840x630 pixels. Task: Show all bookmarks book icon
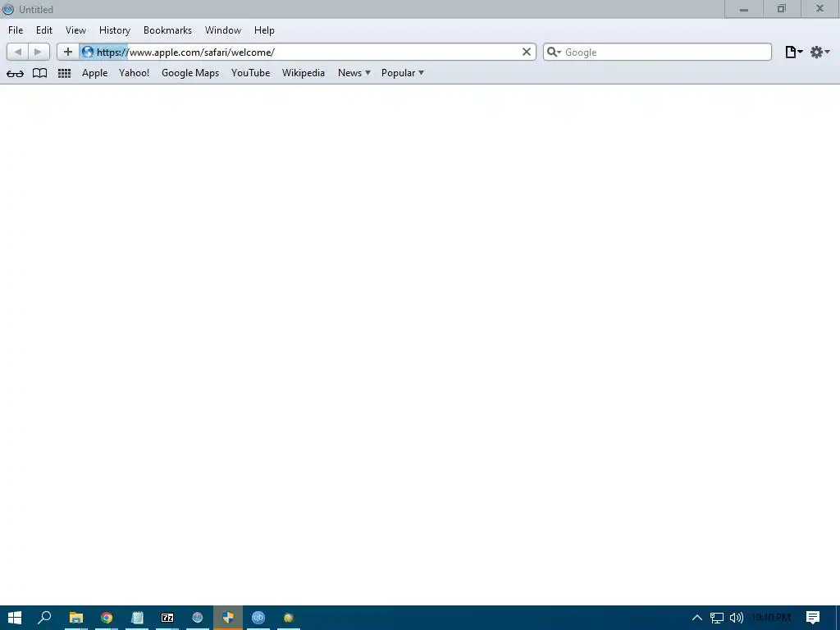[39, 73]
